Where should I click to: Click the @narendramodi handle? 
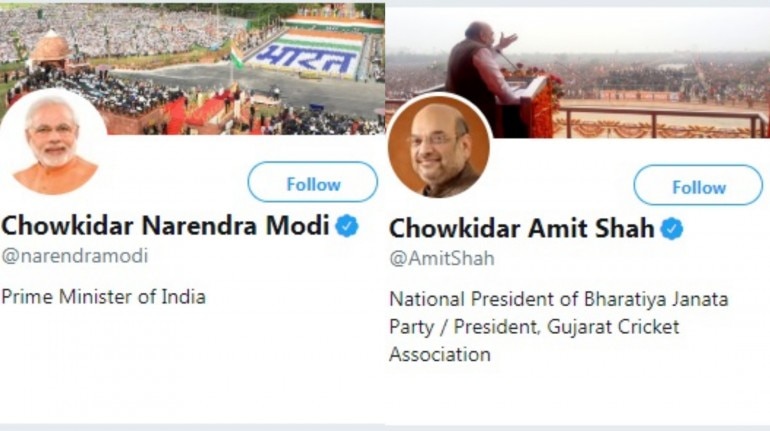(74, 256)
